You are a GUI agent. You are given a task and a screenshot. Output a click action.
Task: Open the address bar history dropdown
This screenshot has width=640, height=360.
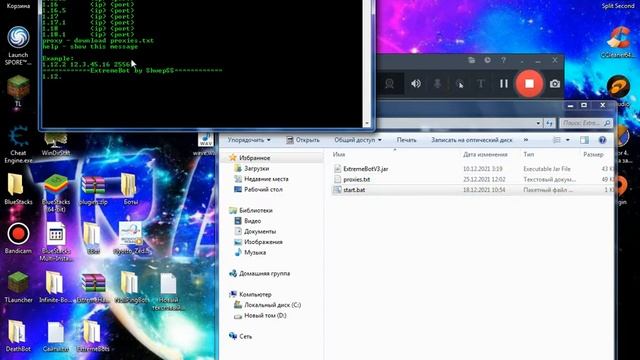coord(538,123)
